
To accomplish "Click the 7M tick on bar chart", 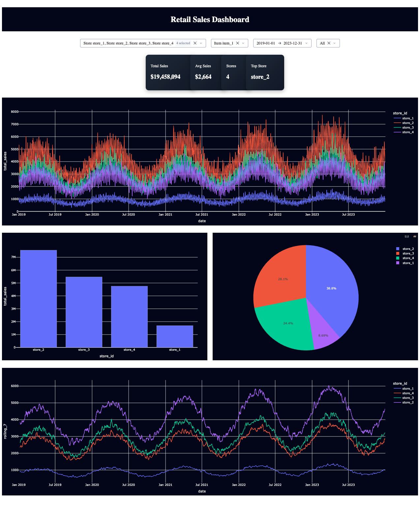I will pos(14,257).
